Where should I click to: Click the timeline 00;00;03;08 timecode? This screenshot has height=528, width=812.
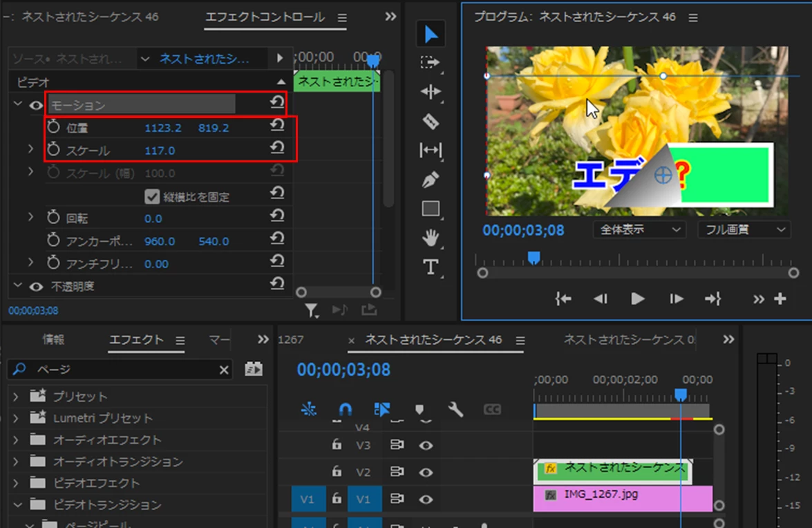343,370
